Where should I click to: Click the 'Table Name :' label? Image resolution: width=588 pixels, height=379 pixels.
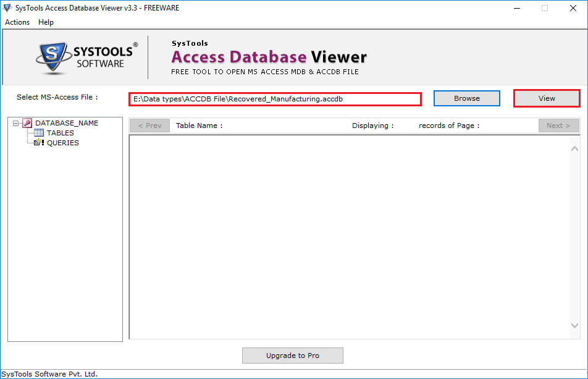[199, 126]
